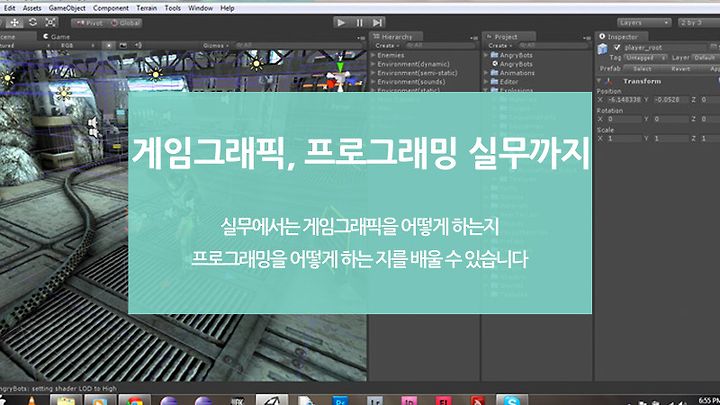Click the Prefab Revert button
The height and width of the screenshot is (405, 720).
click(681, 69)
